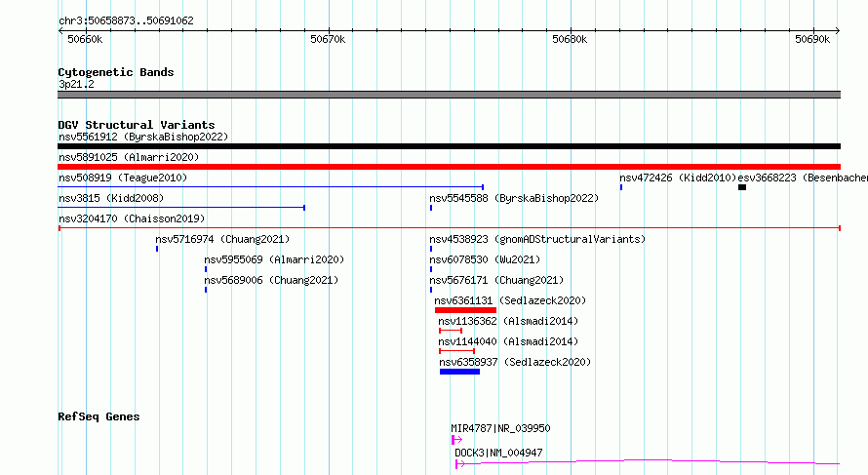
Task: Click the blue nsv5676171 marker tick
Action: coord(431,290)
